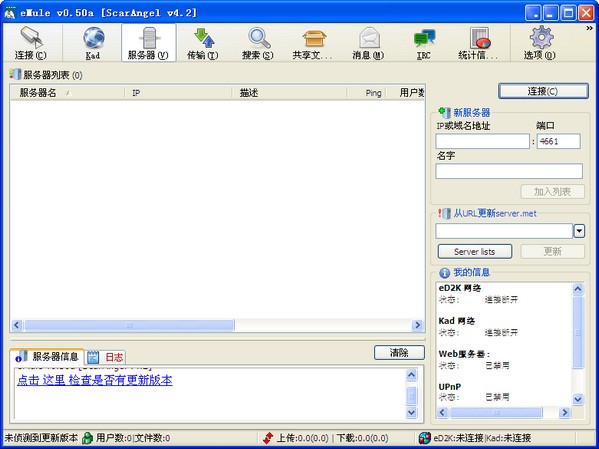Click the eMule title bar app icon
599x449 pixels.
(10, 13)
